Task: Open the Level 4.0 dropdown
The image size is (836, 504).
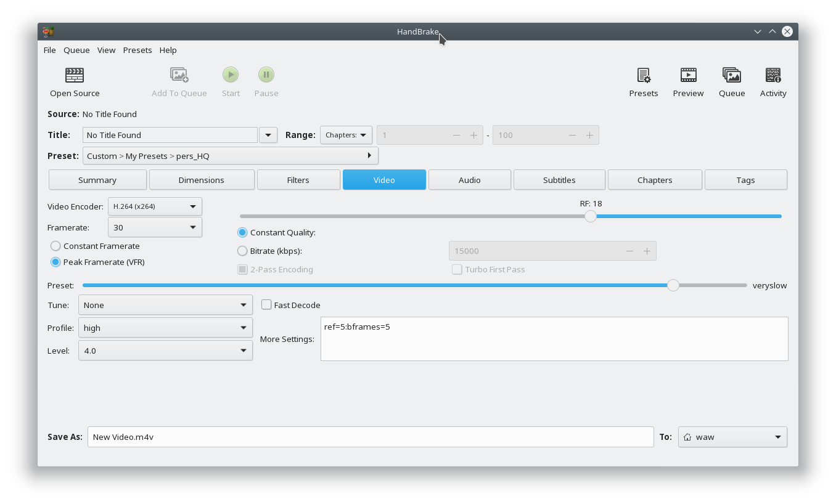Action: [x=165, y=351]
